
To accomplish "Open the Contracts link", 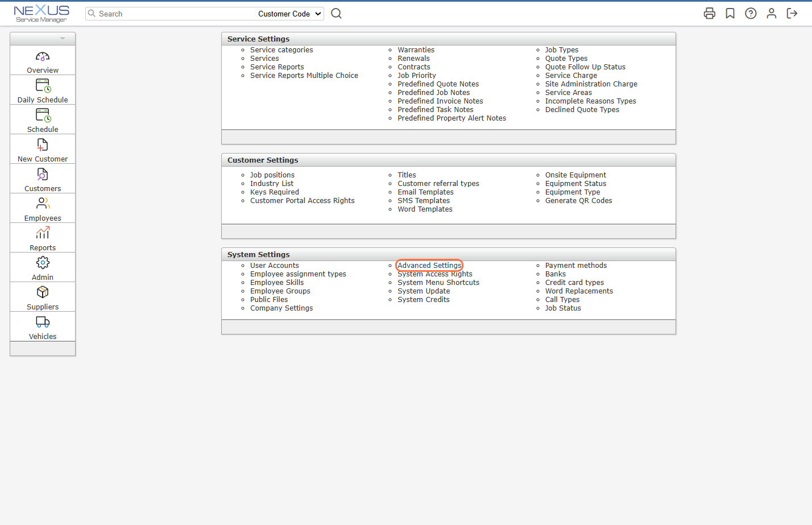I will pos(414,67).
